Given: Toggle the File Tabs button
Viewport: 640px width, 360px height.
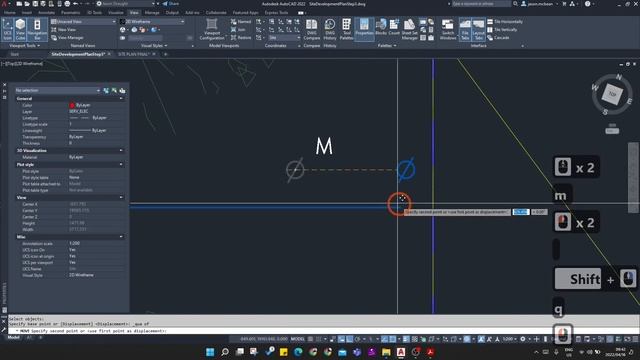Looking at the screenshot, I should (465, 29).
